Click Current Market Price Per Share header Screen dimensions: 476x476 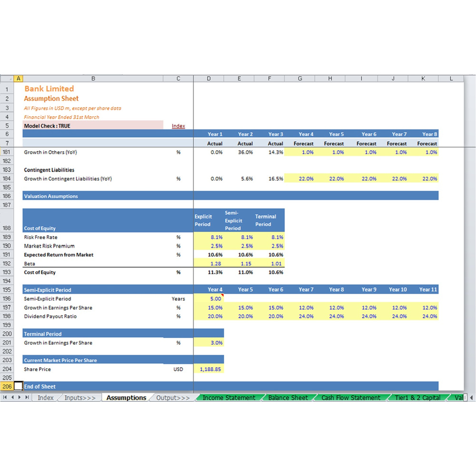pos(123,360)
